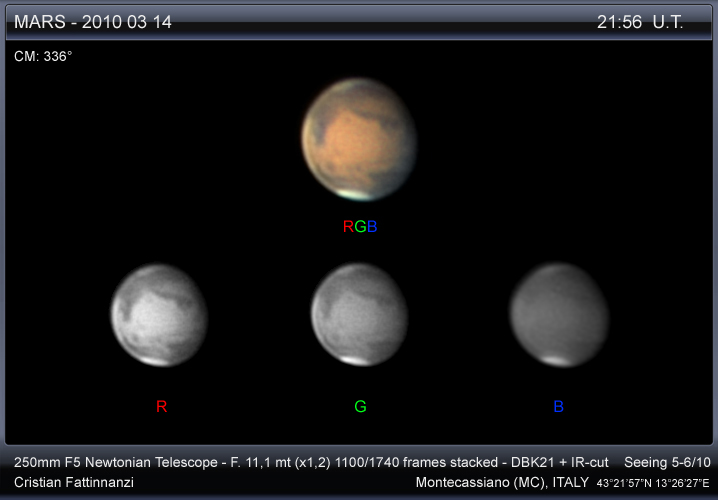718x500 pixels.
Task: Click the blue channel Mars image
Action: [560, 315]
